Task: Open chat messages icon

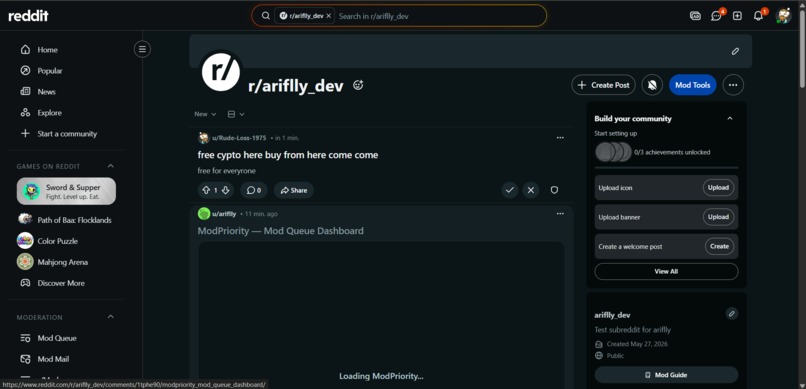Action: click(x=716, y=16)
